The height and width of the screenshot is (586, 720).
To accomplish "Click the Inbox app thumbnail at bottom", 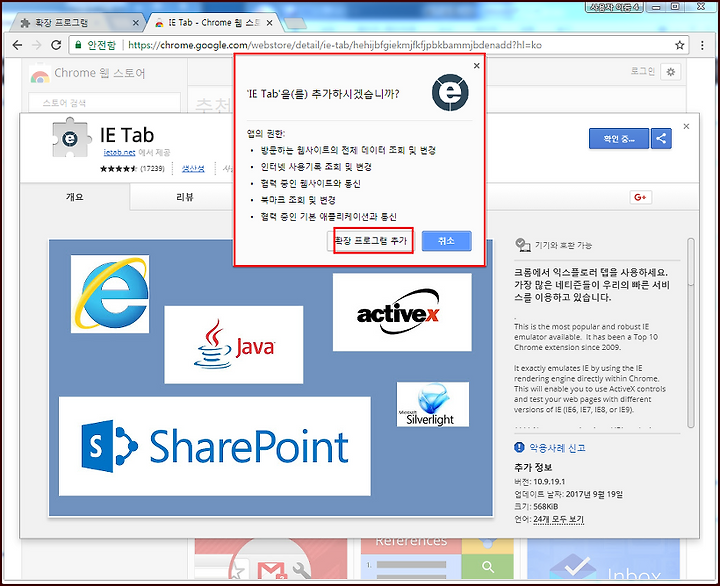I will pos(603,559).
